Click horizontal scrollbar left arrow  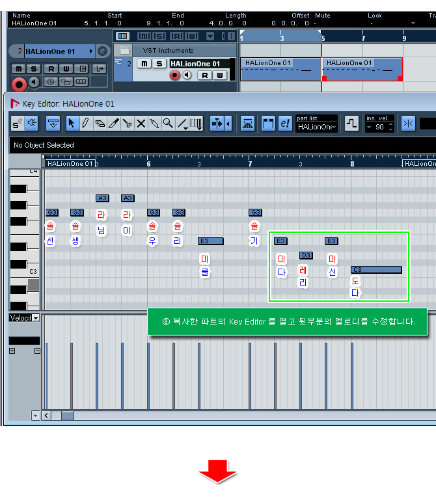pos(47,416)
